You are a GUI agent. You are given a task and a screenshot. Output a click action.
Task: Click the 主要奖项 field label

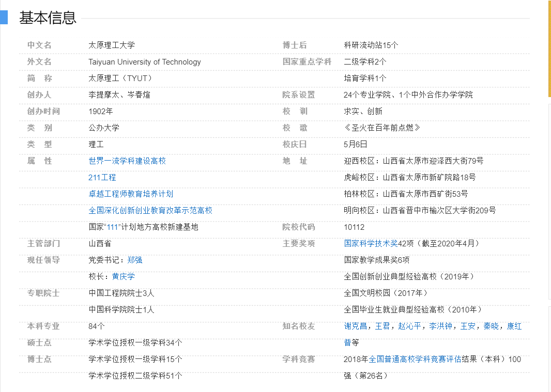tap(299, 243)
